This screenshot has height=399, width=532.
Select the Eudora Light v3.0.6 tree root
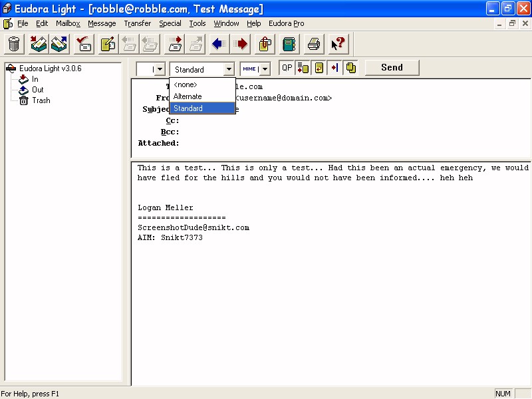coord(51,68)
